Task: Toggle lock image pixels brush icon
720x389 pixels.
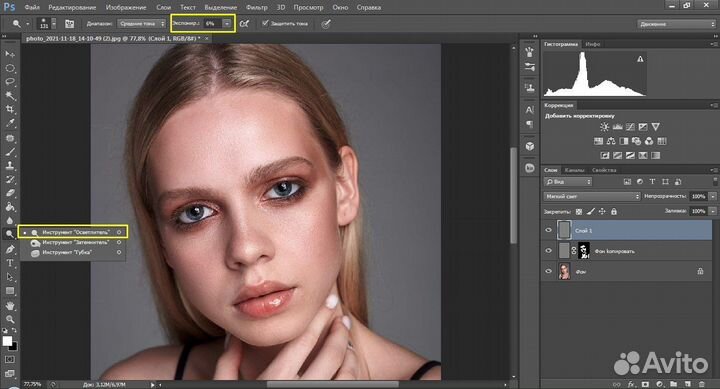Action: point(591,211)
